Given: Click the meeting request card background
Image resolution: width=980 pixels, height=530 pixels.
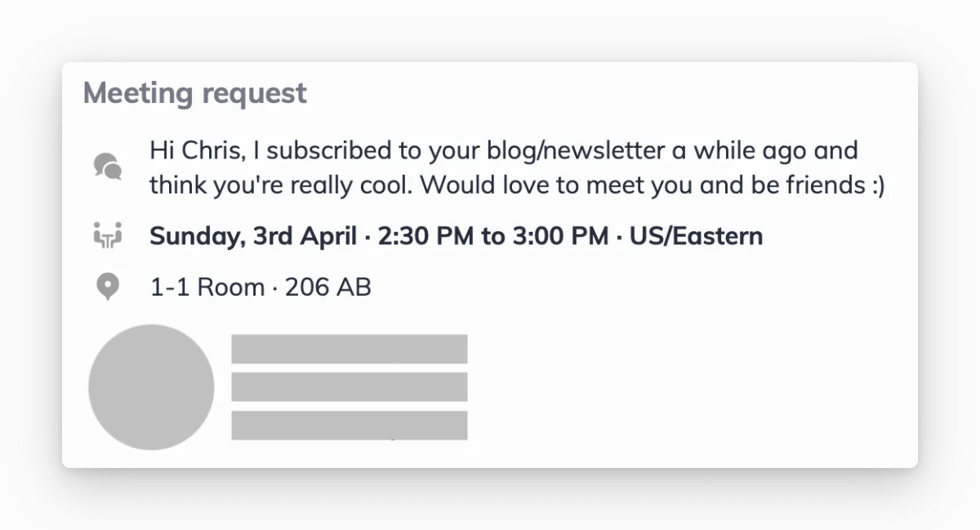Looking at the screenshot, I should point(694,384).
